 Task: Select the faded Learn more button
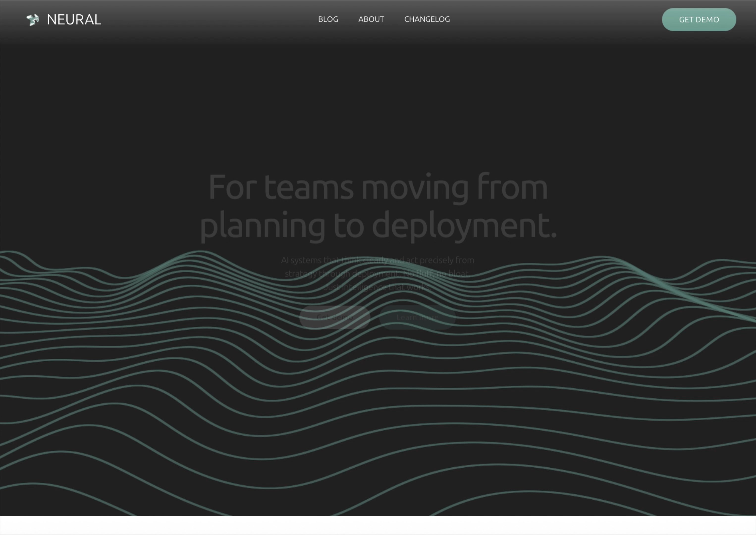coord(417,317)
